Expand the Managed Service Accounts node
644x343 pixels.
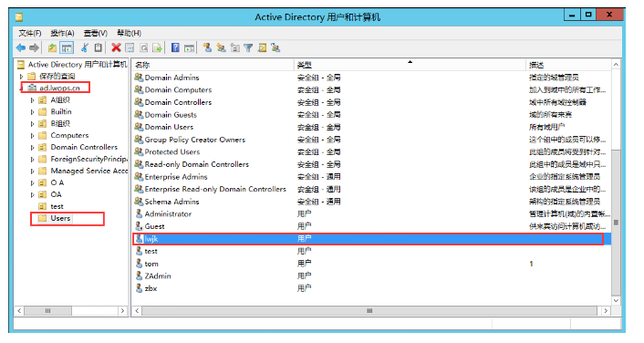point(33,171)
